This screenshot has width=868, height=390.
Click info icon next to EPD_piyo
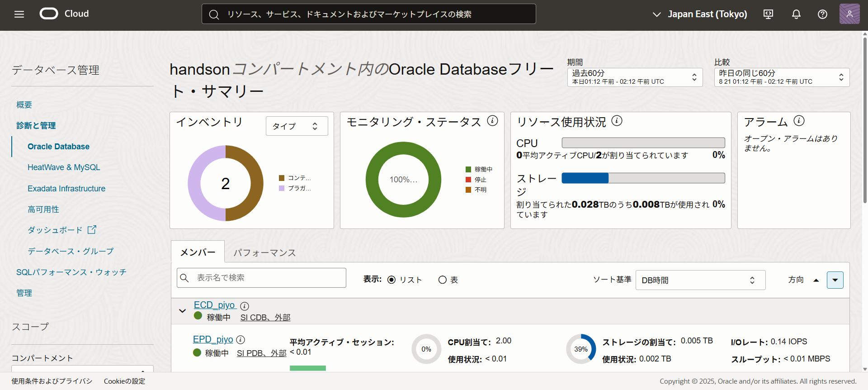tap(241, 340)
